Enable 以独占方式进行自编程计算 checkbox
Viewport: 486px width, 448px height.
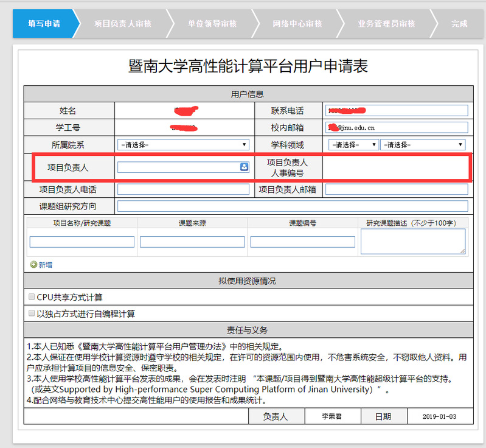(x=31, y=313)
